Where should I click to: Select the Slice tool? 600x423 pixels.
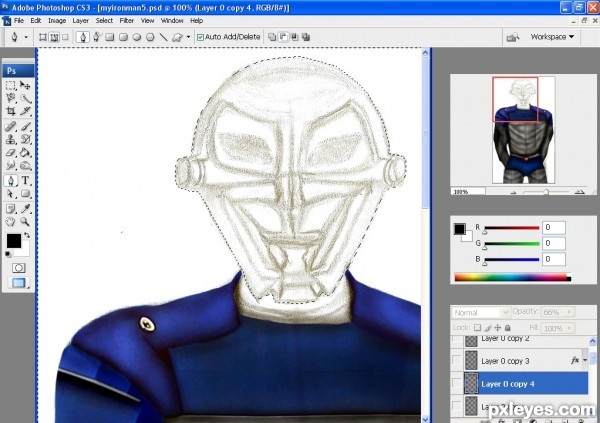(25, 111)
